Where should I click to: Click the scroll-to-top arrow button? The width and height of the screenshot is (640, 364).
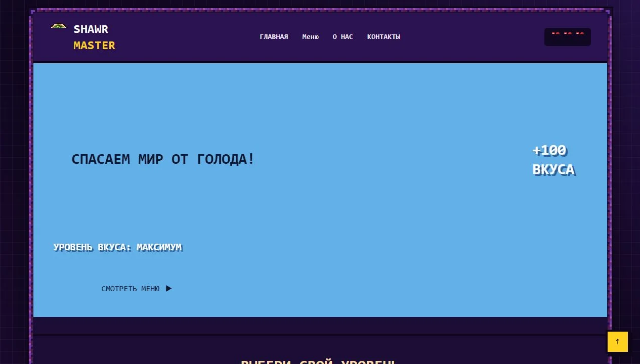click(x=617, y=342)
